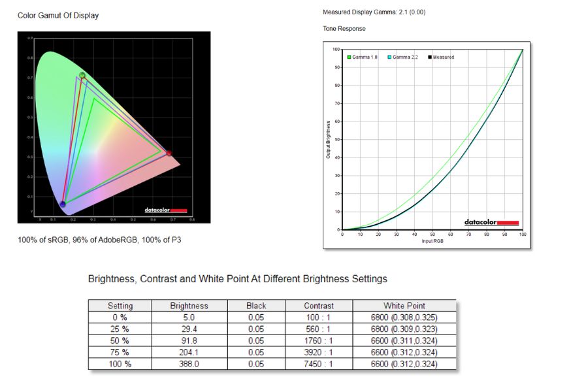Select the green primary marker on the gamut chart
The width and height of the screenshot is (588, 392).
click(x=82, y=76)
